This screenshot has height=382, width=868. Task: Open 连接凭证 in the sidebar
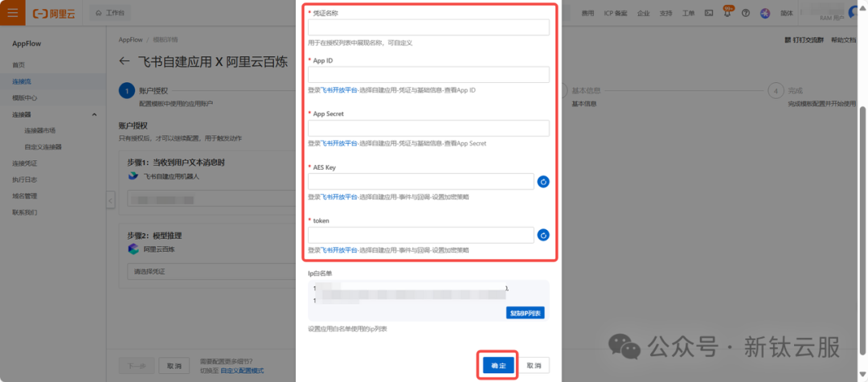[x=25, y=163]
